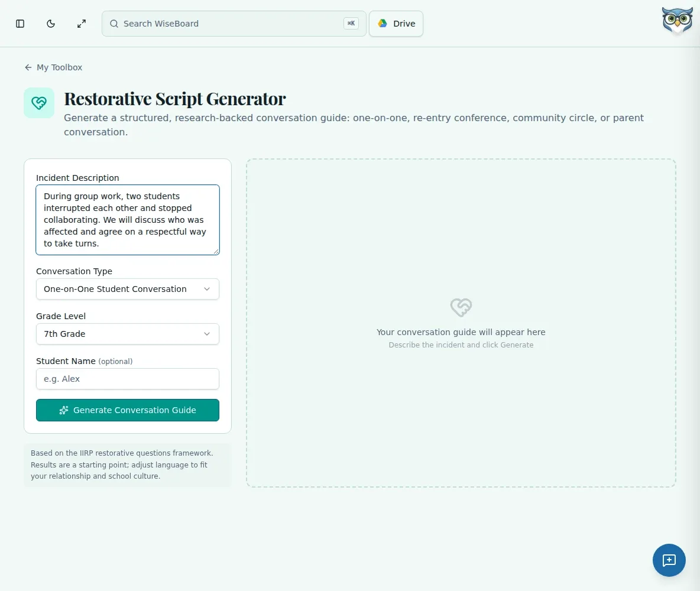
Task: Click Generate Conversation Guide button
Action: [x=128, y=410]
